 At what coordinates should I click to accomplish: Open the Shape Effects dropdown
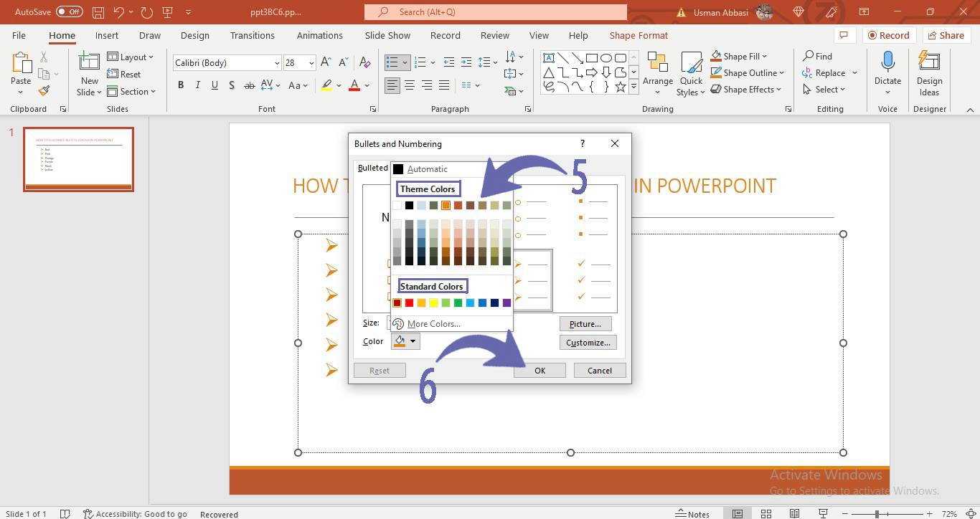pos(746,90)
